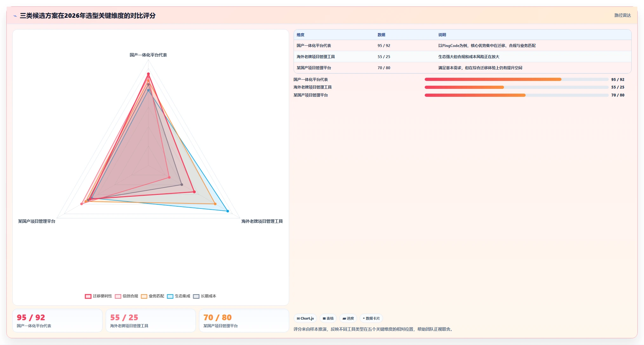This screenshot has width=644, height=345.
Task: Toggle the 信创合规 legend series
Action: click(x=126, y=296)
